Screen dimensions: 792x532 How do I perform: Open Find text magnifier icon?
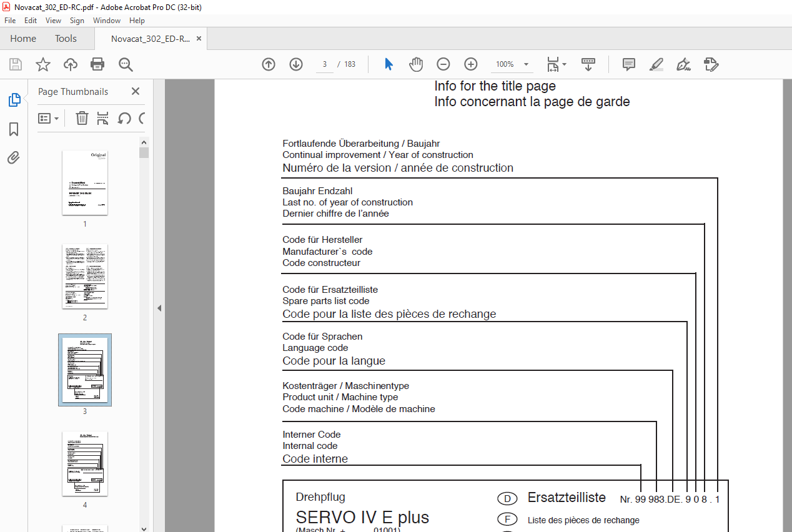(126, 64)
